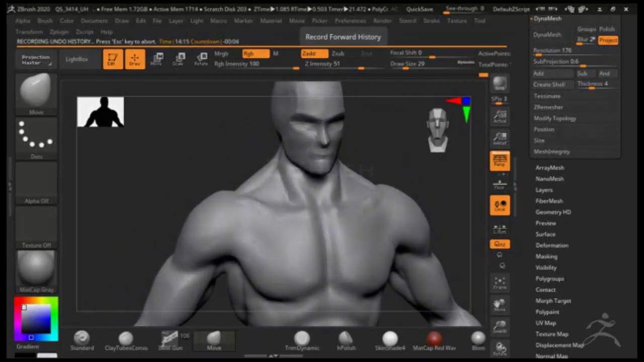Toggle DynaMesh Project option

click(x=608, y=40)
